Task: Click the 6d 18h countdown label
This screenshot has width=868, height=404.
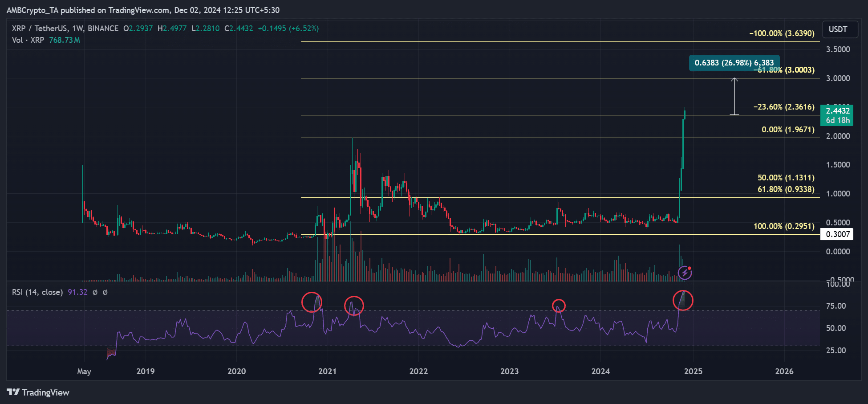Action: tap(838, 120)
